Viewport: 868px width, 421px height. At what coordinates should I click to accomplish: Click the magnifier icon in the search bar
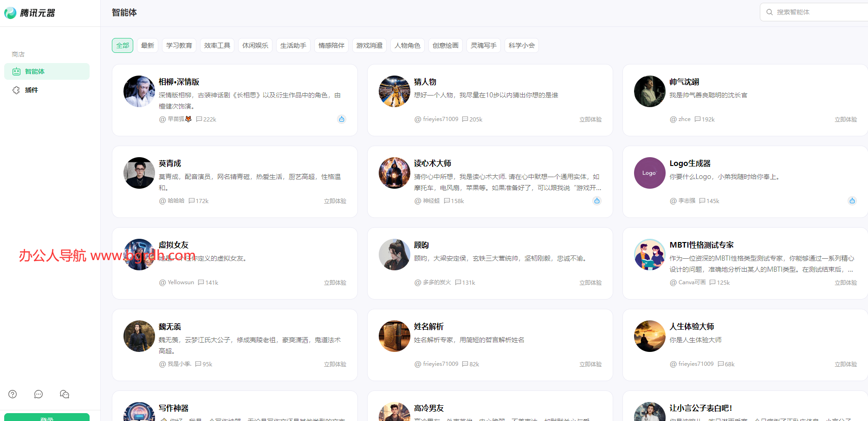tap(770, 12)
